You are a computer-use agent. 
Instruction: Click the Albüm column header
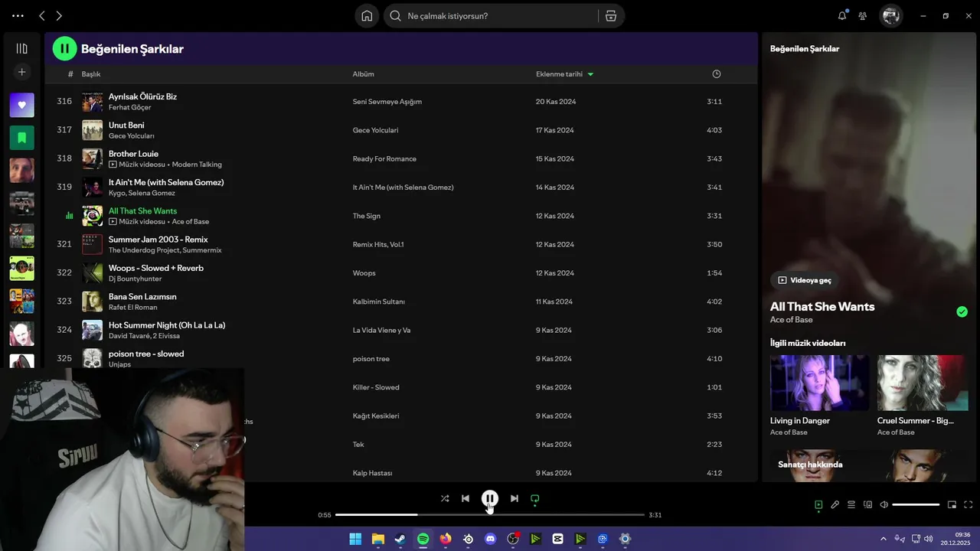[363, 74]
